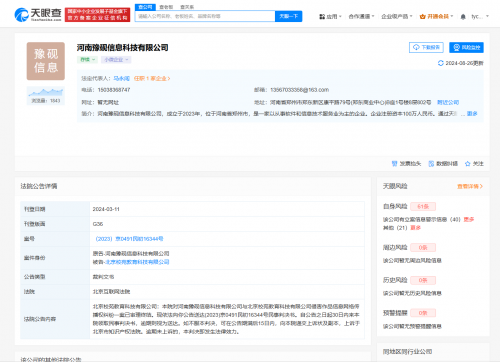Select the email 13567033358@163.com

(299, 90)
